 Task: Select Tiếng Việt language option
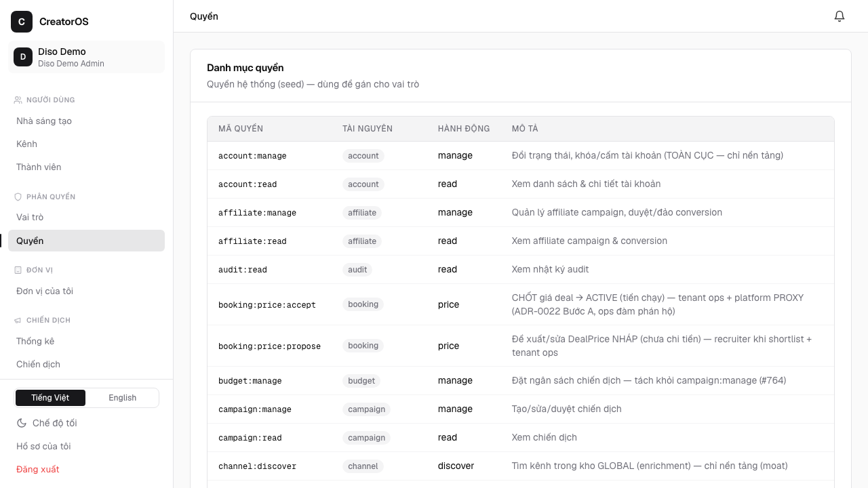pos(50,398)
